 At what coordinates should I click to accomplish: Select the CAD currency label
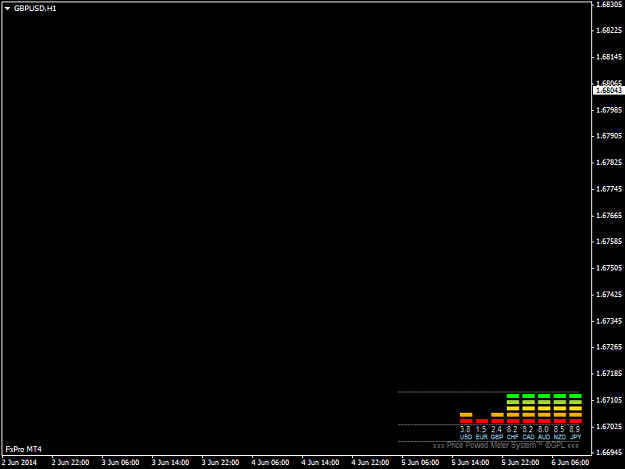(528, 437)
